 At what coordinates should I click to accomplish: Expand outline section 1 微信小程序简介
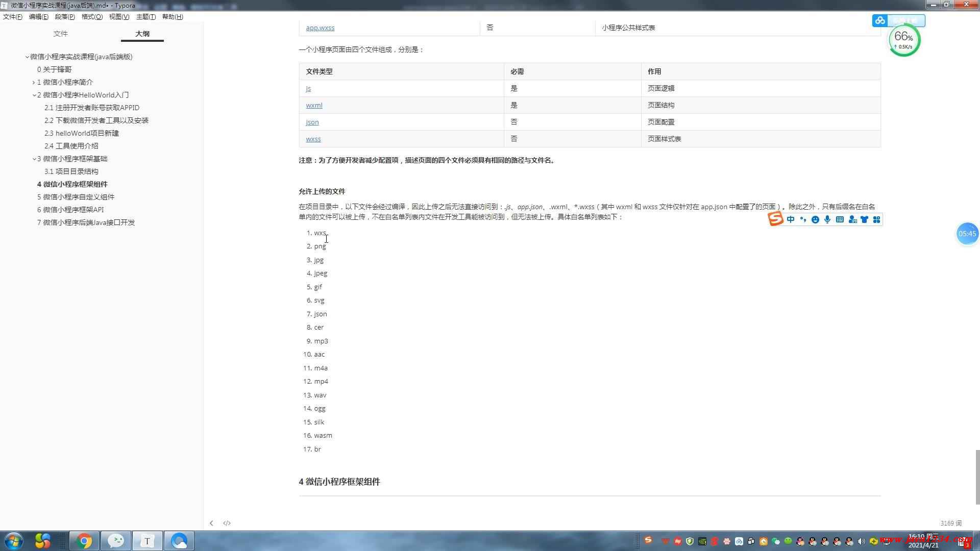[34, 83]
